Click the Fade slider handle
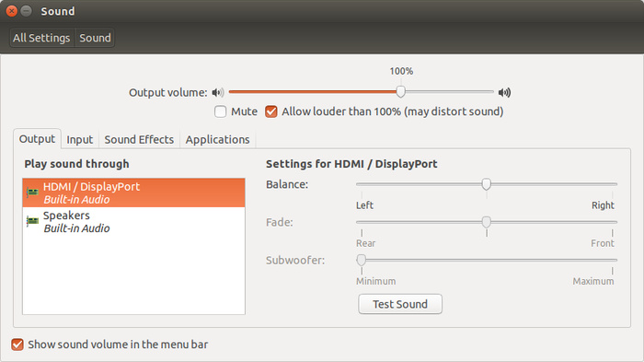 pyautogui.click(x=487, y=222)
